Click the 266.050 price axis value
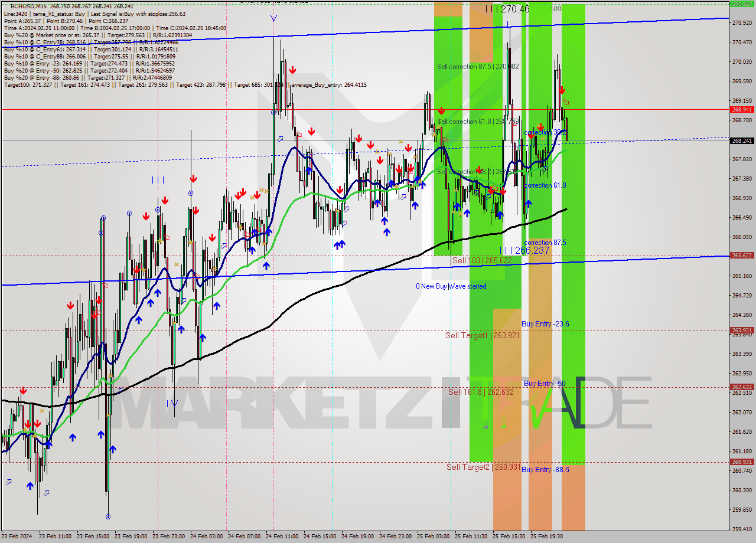 coord(742,237)
